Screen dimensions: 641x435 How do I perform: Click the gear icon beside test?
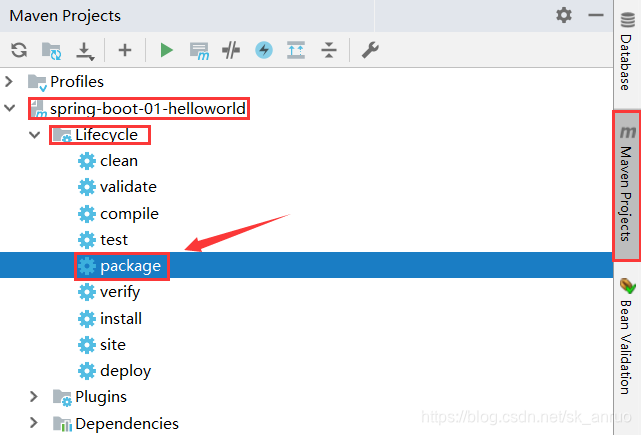pyautogui.click(x=87, y=240)
